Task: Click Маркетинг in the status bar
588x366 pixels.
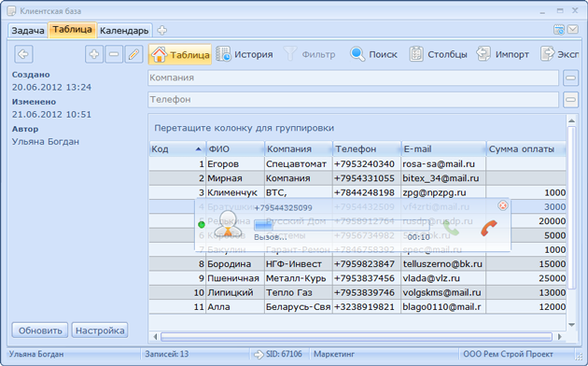Action: pos(334,354)
